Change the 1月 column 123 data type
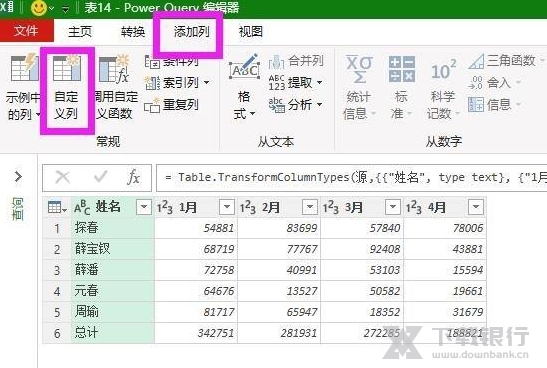Image resolution: width=547 pixels, height=368 pixels. click(x=165, y=208)
